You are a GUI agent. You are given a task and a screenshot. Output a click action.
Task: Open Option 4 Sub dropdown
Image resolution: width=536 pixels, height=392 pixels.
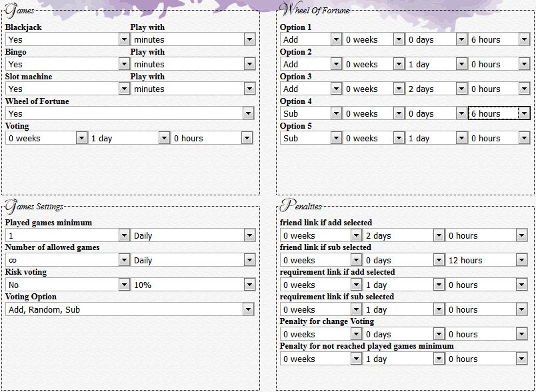(311, 113)
